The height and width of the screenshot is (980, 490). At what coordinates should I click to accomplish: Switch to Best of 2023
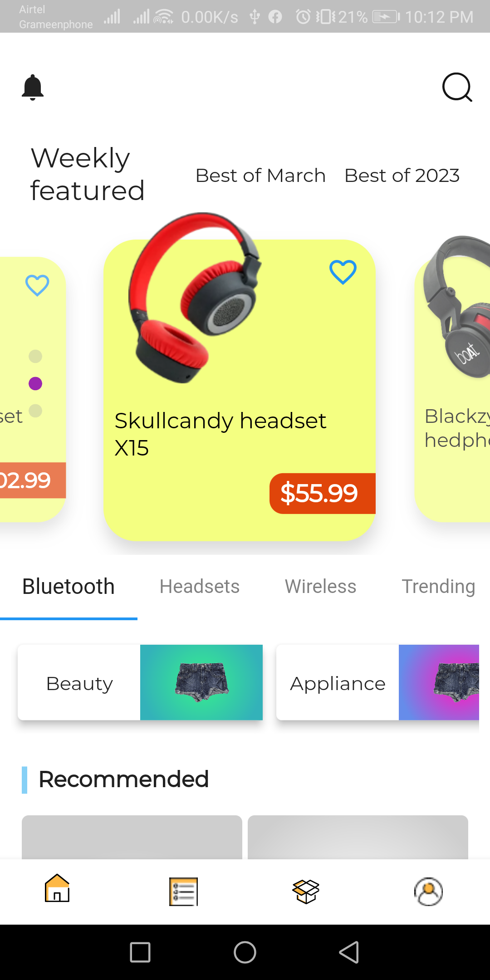tap(402, 176)
